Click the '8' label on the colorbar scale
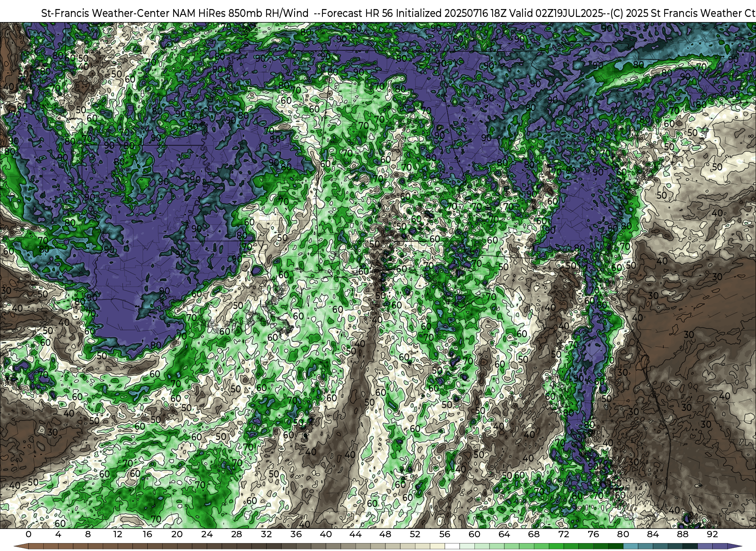 [88, 534]
